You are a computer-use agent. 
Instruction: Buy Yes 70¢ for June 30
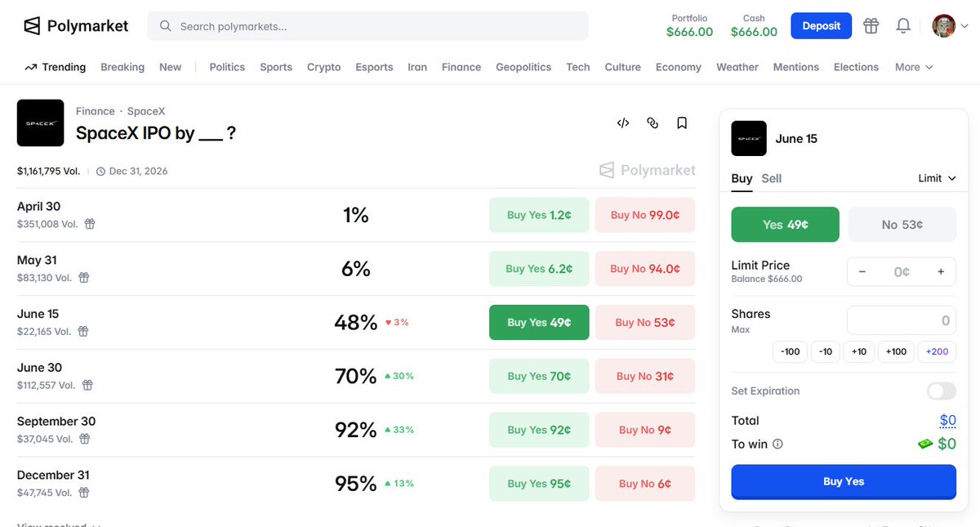point(539,376)
